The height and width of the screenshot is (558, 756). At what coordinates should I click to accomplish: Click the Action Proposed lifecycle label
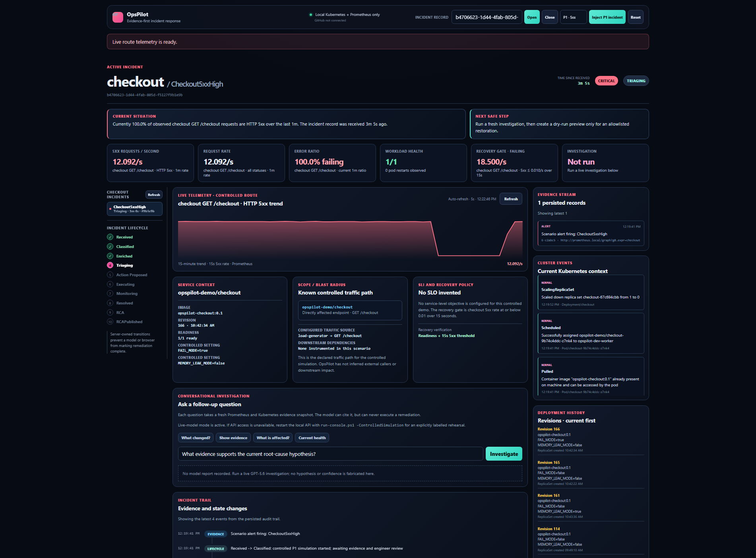132,275
